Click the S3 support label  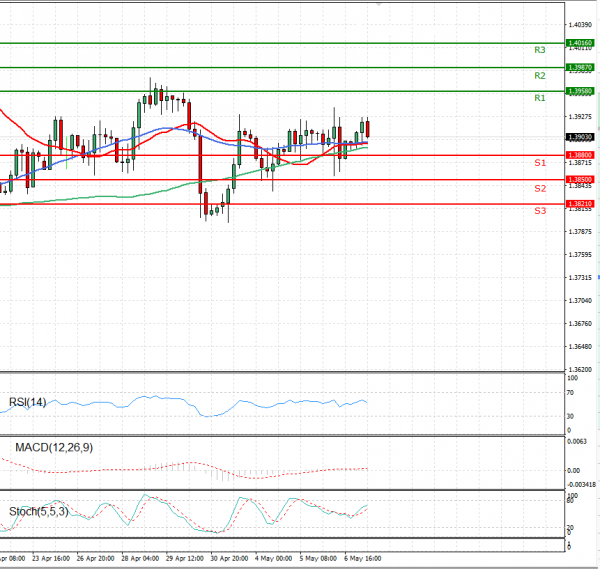540,210
